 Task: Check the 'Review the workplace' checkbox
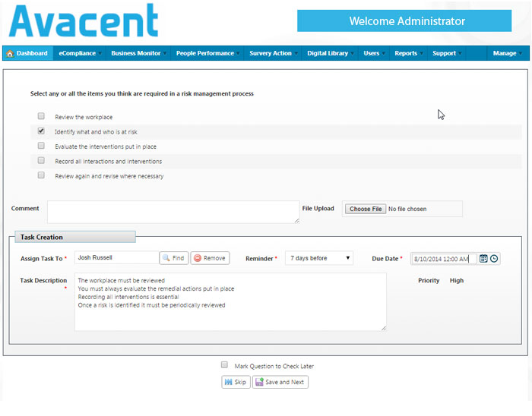41,116
